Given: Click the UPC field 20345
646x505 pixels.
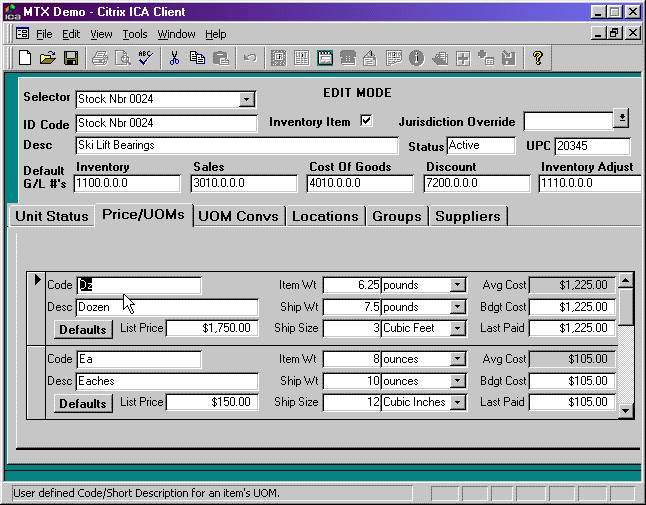Looking at the screenshot, I should point(592,146).
